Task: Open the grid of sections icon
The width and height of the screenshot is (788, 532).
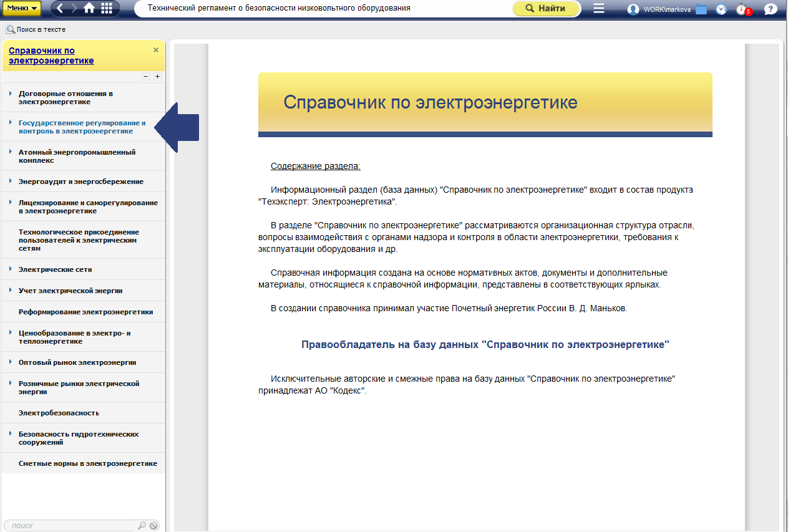Action: (x=107, y=8)
